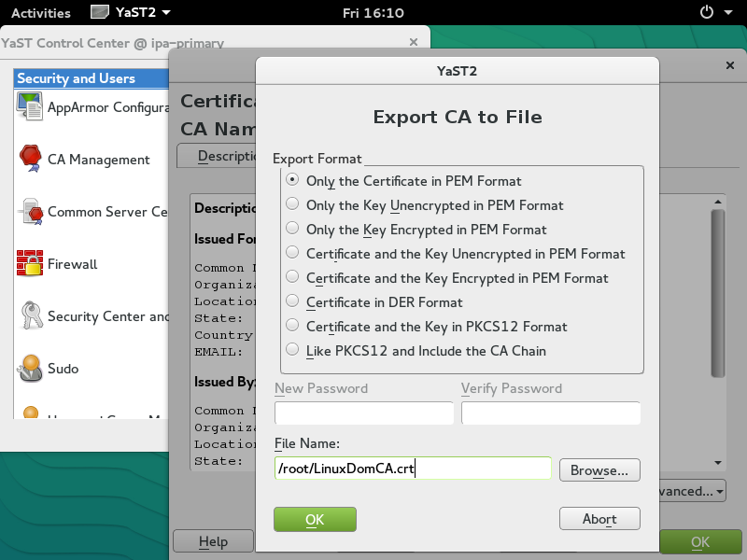Switch to the Description tab
This screenshot has width=747, height=560.
tap(218, 156)
